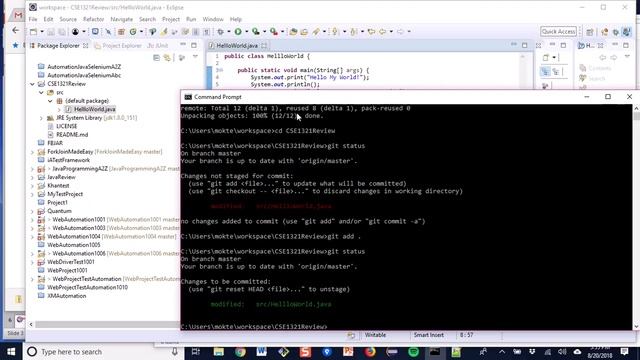
Task: Select WebProjectTestAutomation1010 project
Action: [87, 287]
